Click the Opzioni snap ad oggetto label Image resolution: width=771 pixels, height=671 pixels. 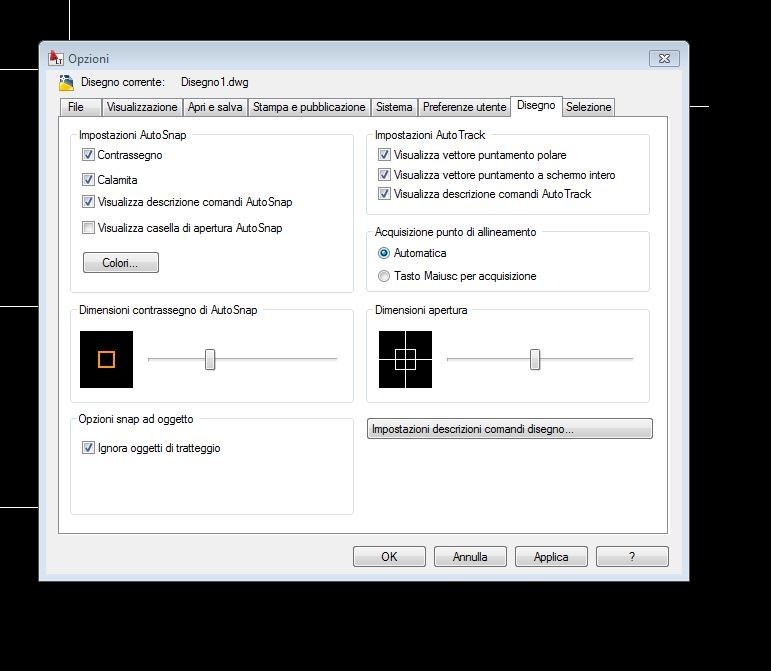click(x=136, y=419)
